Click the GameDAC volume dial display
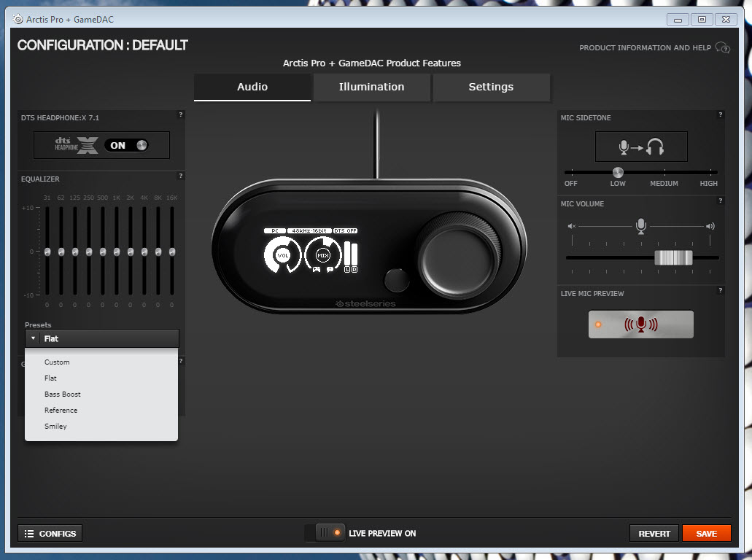The width and height of the screenshot is (752, 560). (x=282, y=255)
